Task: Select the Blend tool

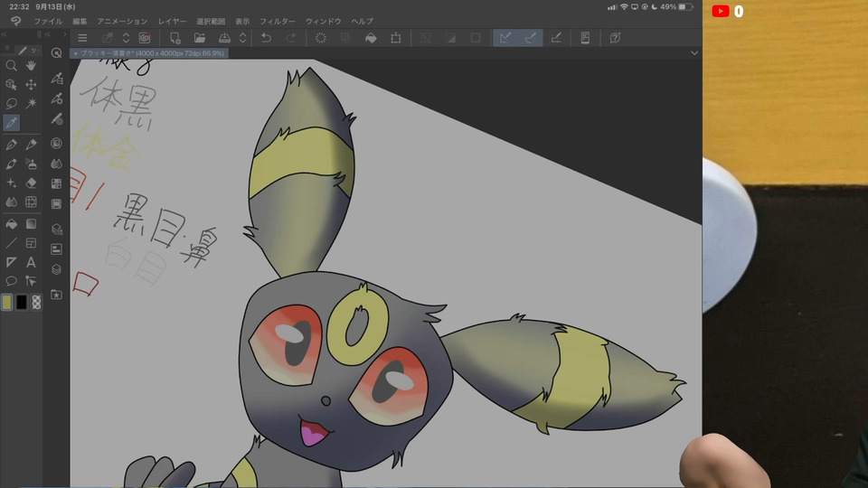Action: pos(11,202)
